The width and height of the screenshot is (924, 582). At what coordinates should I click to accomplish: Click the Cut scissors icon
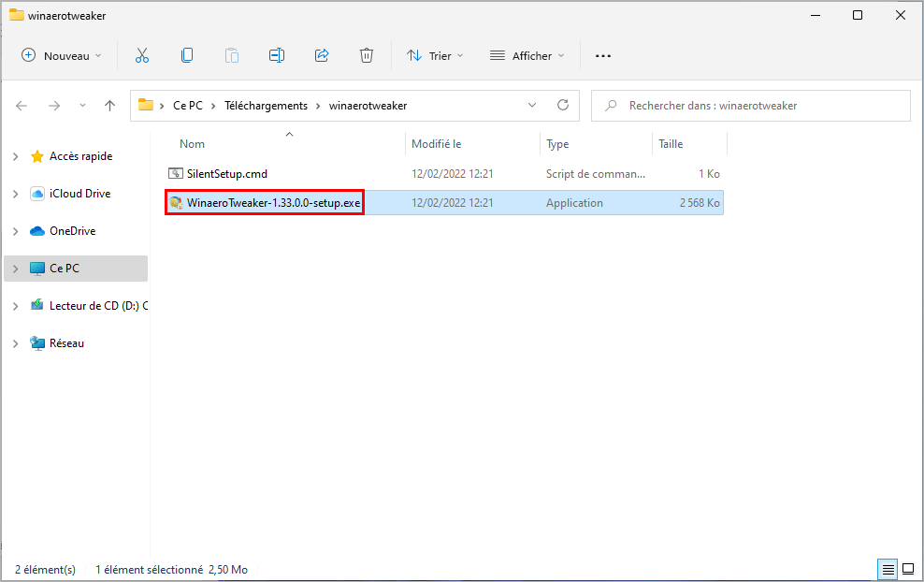tap(142, 56)
